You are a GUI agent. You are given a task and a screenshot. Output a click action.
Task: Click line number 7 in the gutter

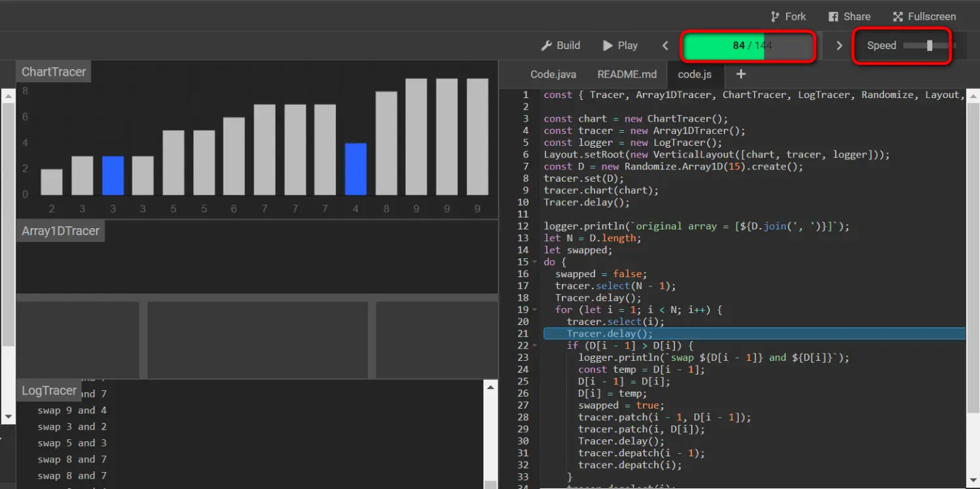(x=526, y=166)
